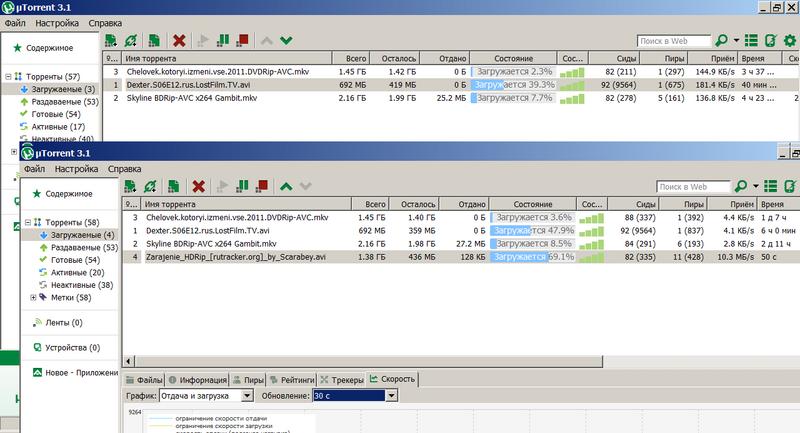Open Файл menu in front window
The height and width of the screenshot is (433, 800).
click(35, 169)
